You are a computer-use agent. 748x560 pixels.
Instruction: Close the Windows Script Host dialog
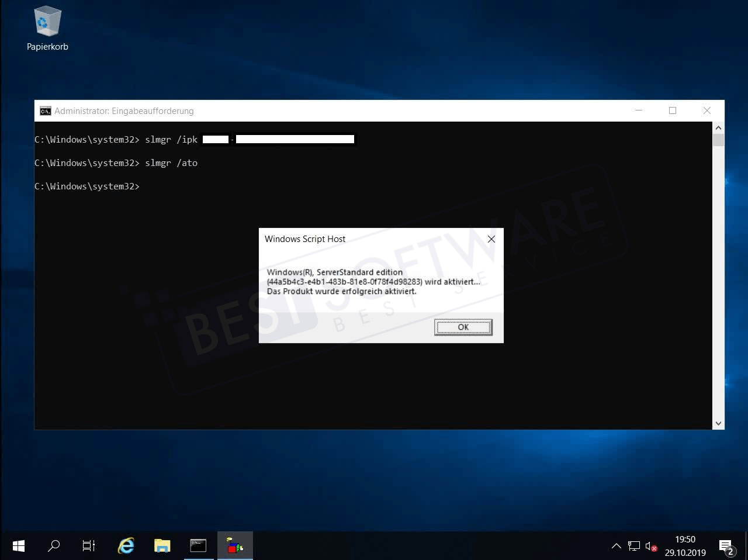point(491,238)
